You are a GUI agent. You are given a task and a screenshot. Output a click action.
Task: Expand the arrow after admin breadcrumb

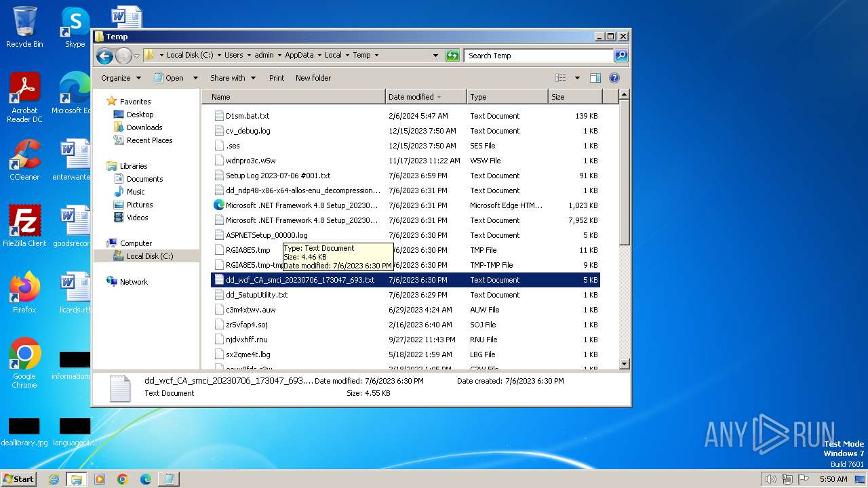279,56
